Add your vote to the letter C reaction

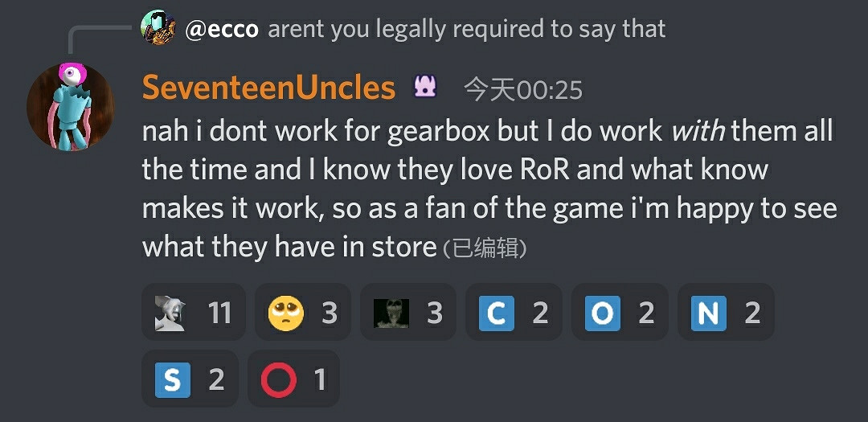point(514,313)
